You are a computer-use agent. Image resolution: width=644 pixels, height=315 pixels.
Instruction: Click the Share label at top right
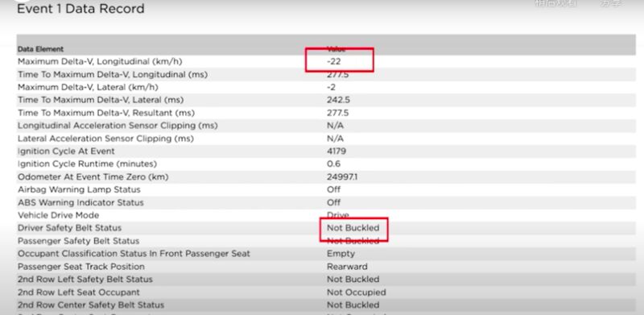[613, 3]
